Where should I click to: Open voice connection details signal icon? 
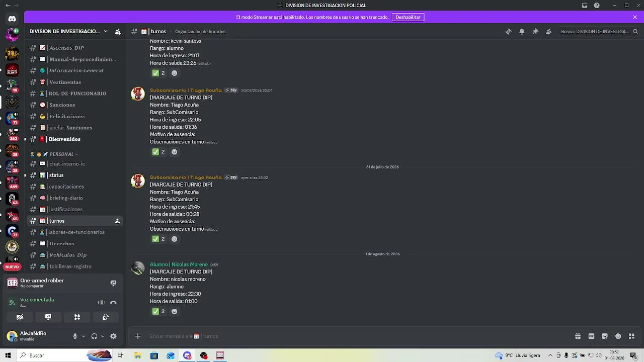[12, 302]
